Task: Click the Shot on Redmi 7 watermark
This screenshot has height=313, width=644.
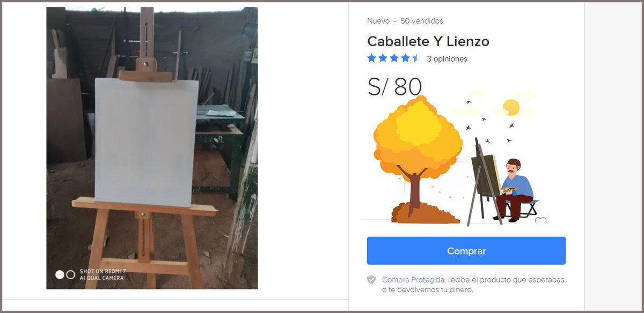Action: 102,274
